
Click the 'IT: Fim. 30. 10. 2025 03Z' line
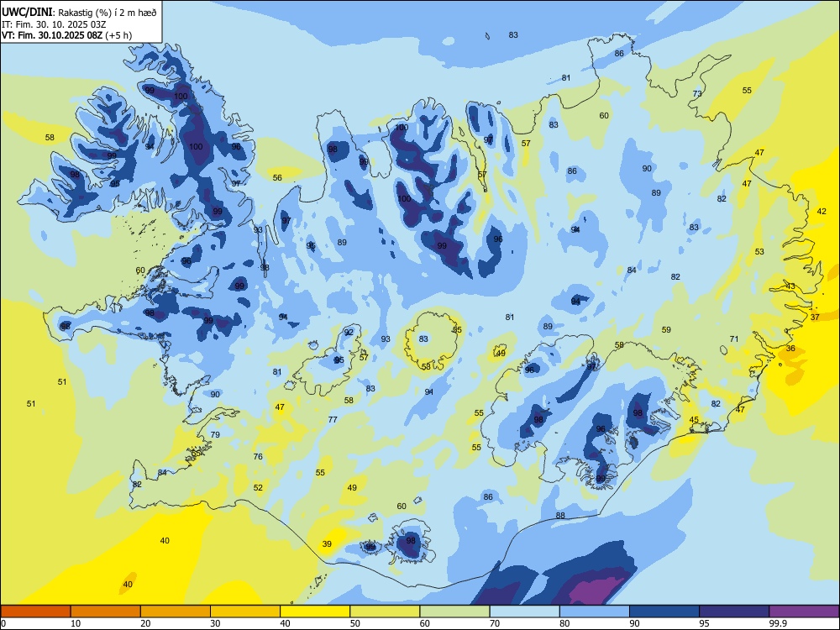click(x=55, y=24)
